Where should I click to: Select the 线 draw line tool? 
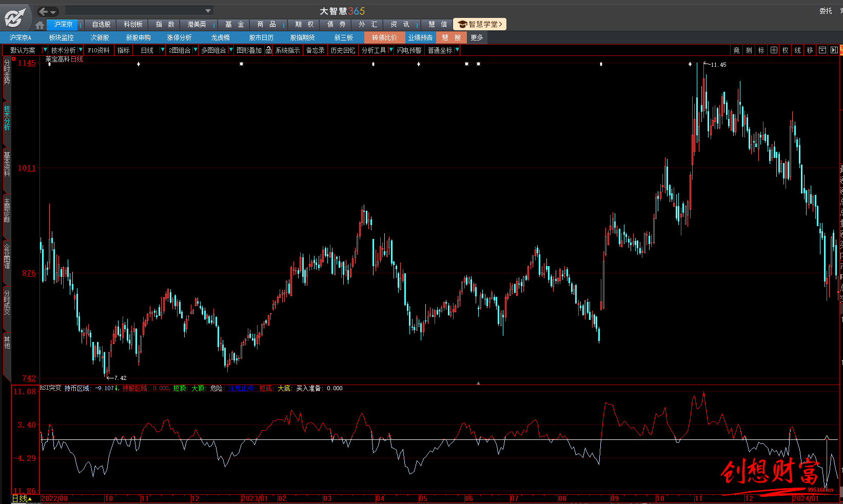point(797,50)
